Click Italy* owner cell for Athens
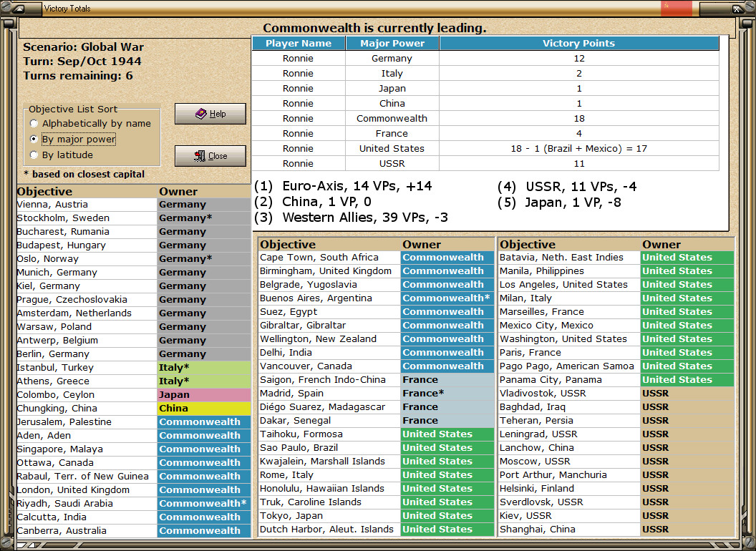 pos(204,381)
